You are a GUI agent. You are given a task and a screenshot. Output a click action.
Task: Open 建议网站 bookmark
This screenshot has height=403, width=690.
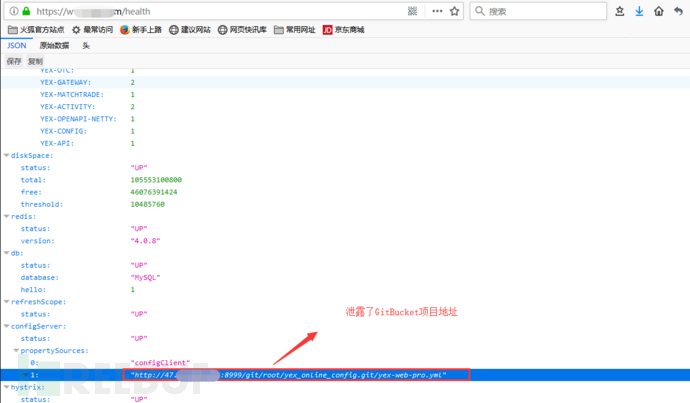pos(190,29)
